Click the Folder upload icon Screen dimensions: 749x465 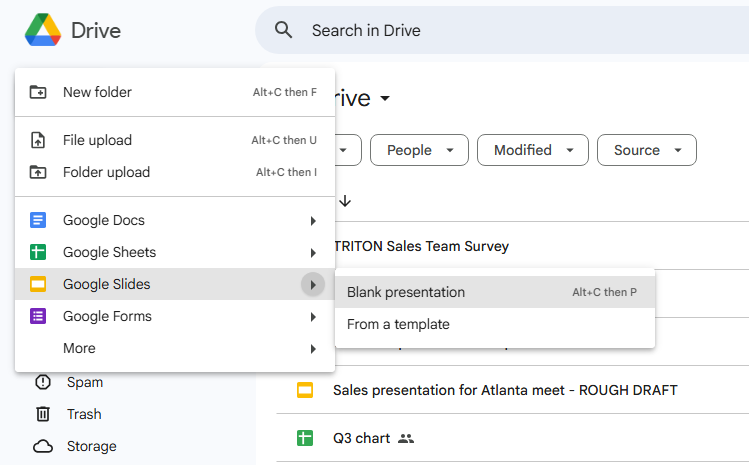[38, 172]
